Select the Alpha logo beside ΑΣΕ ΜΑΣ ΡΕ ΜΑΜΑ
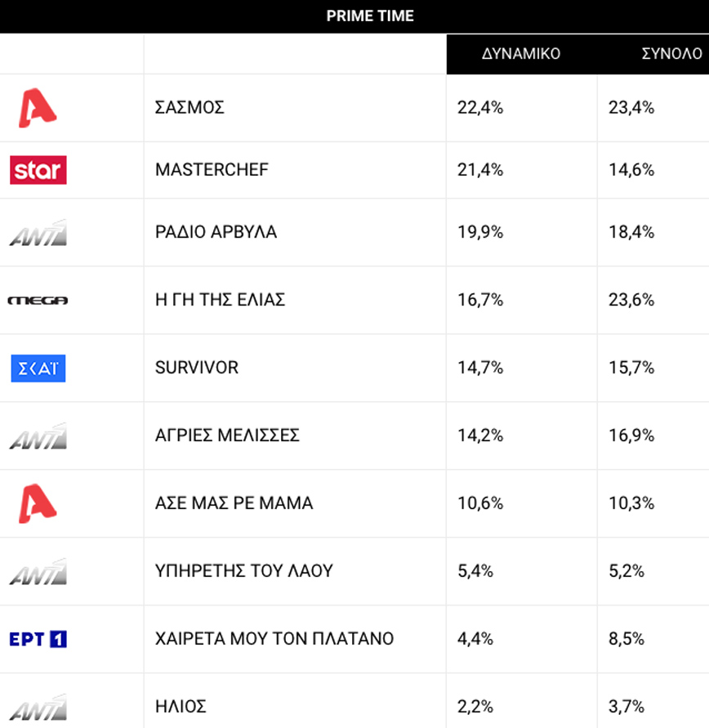This screenshot has width=709, height=728. [x=38, y=503]
